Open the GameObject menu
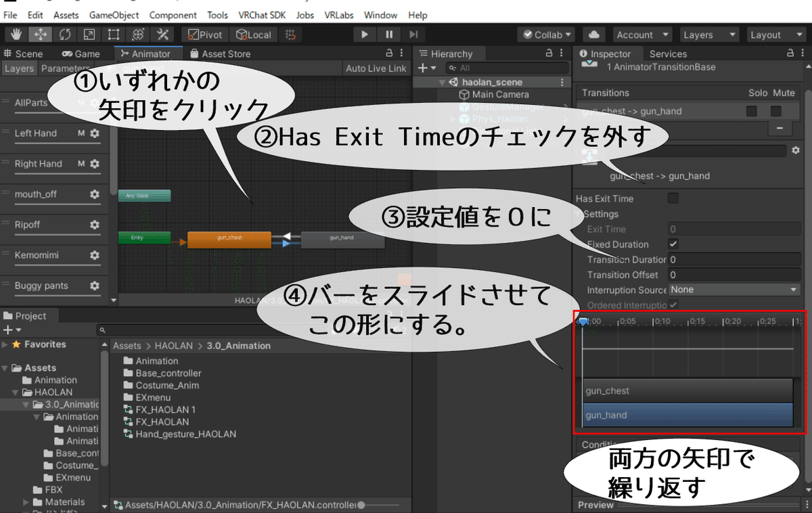 114,15
